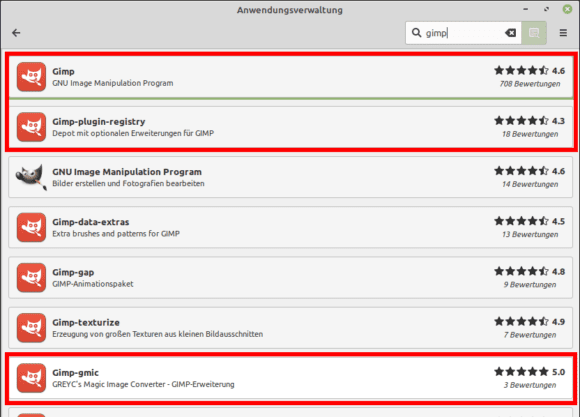Click description 'GIMP-Animationspaket'
This screenshot has height=417, width=580.
coord(92,284)
